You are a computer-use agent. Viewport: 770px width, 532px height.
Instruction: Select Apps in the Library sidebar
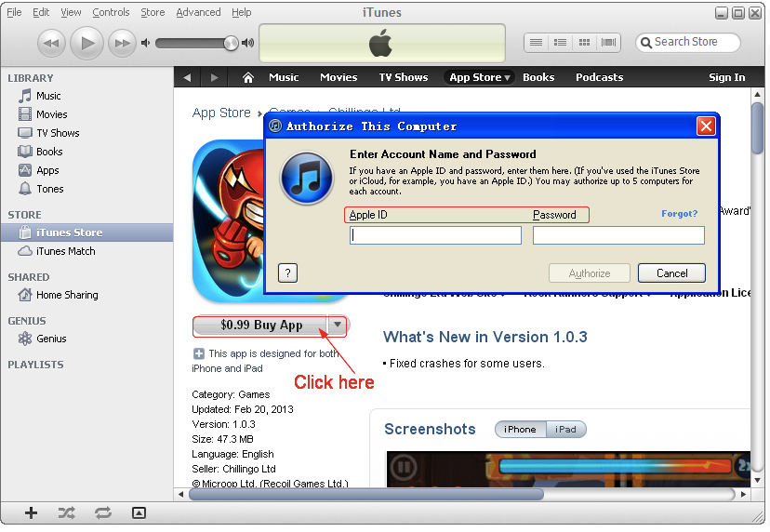click(x=47, y=171)
